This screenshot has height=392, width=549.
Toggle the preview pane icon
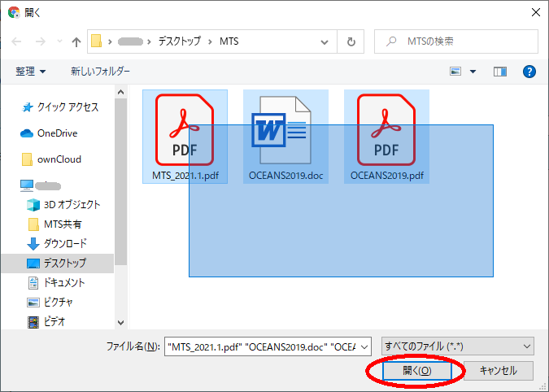(x=500, y=72)
